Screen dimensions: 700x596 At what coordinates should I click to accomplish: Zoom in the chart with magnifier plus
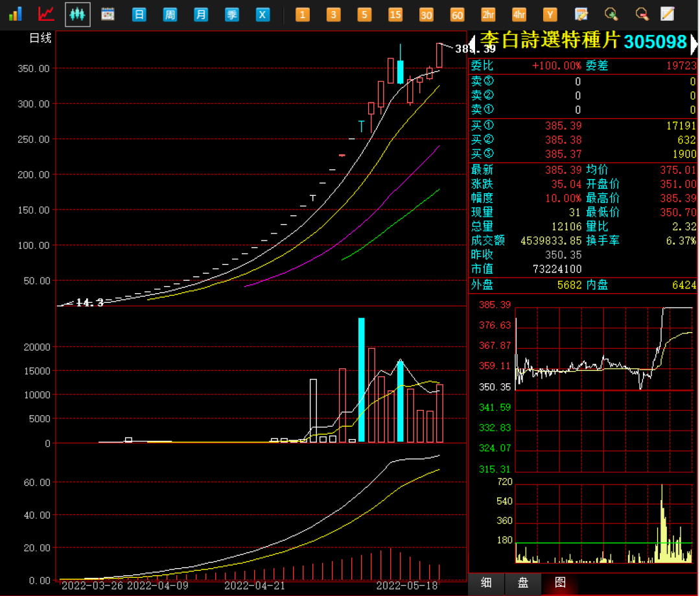[611, 14]
